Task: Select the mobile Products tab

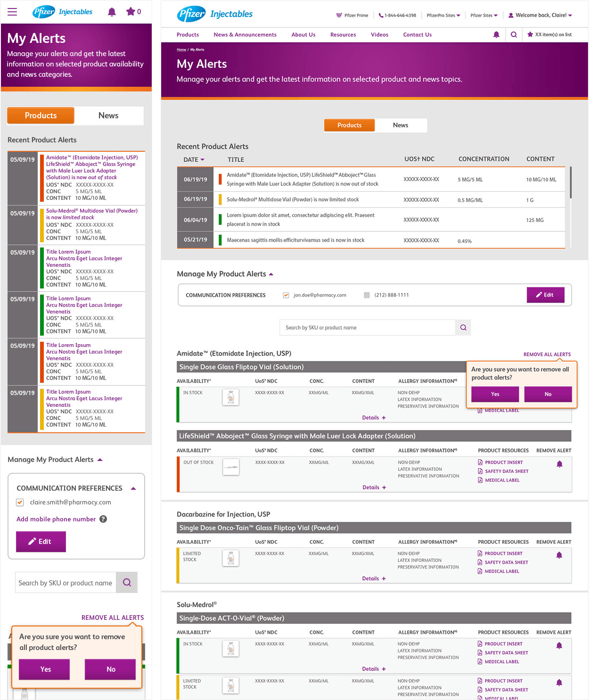Action: tap(41, 115)
